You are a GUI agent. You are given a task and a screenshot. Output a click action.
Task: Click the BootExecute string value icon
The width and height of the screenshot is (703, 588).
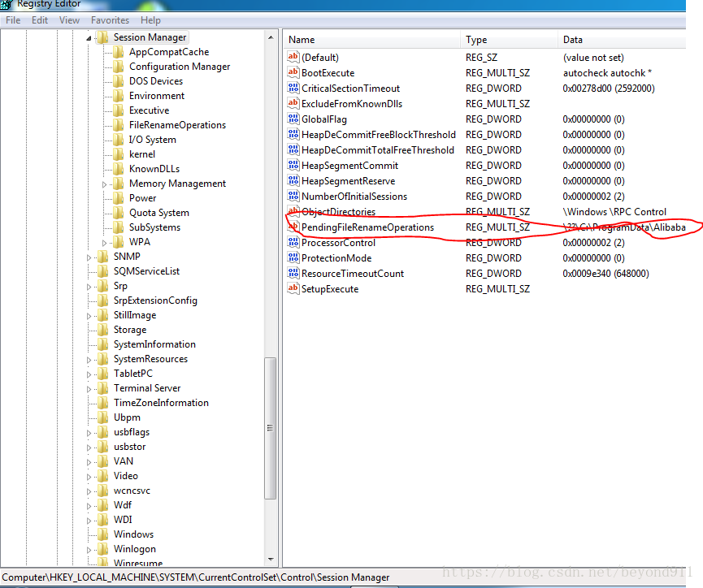pyautogui.click(x=293, y=72)
